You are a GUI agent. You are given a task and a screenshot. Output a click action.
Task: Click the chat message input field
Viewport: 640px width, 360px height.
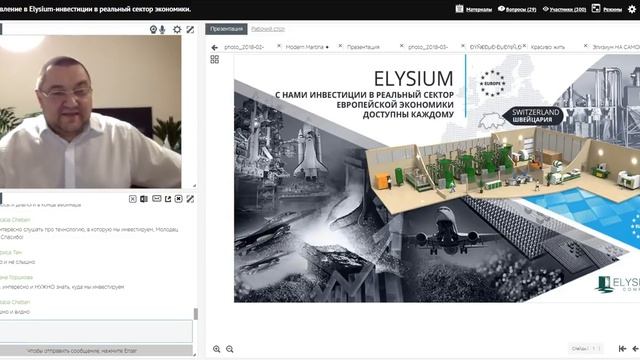coord(96,331)
